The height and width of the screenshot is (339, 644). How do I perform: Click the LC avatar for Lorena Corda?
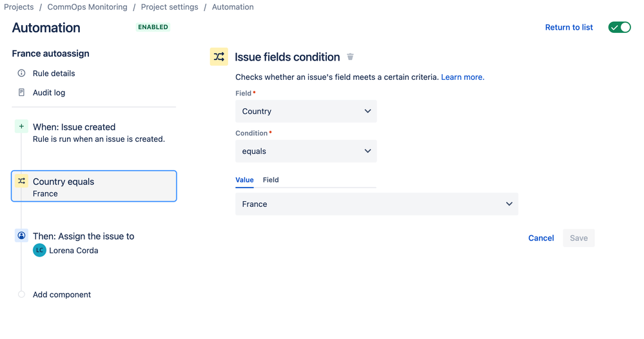click(x=39, y=250)
